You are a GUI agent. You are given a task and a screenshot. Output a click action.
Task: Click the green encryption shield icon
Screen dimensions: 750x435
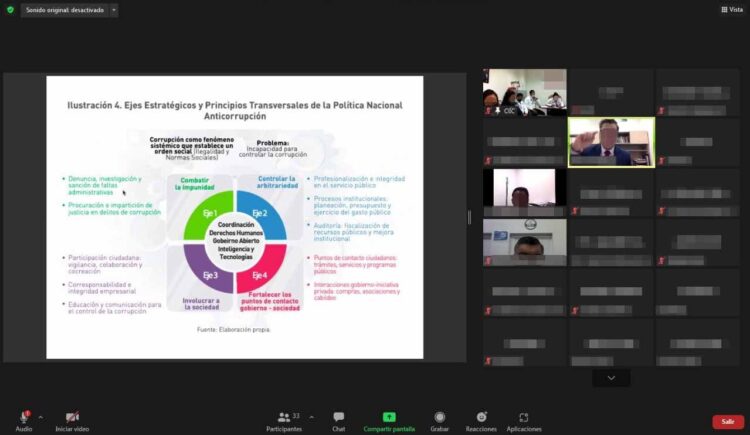pos(9,10)
